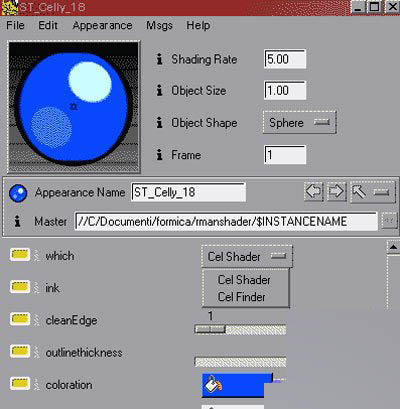This screenshot has height=409, width=400.
Task: Go to the previous appearance with the left arrow
Action: click(x=314, y=192)
